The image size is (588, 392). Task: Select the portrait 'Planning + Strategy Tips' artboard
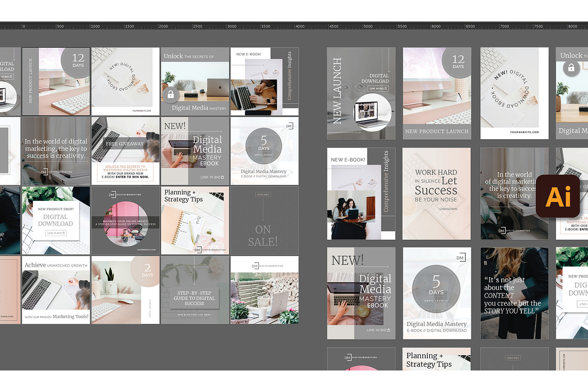point(437,359)
